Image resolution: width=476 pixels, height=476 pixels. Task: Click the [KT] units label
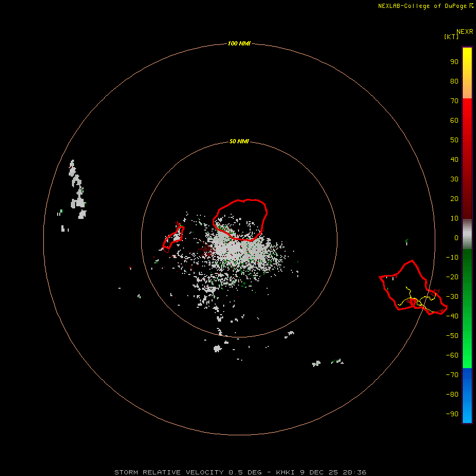click(451, 36)
